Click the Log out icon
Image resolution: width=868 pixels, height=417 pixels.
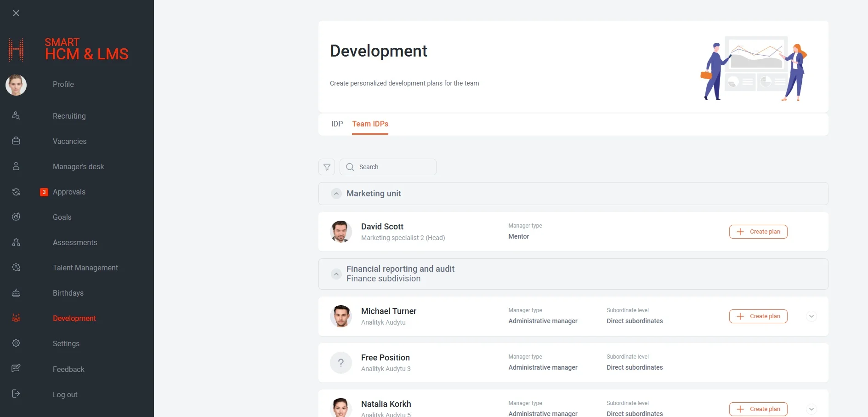(16, 394)
